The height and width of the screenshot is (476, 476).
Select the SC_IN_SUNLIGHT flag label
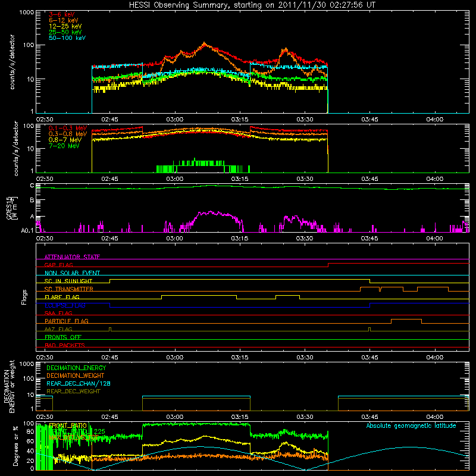68,281
